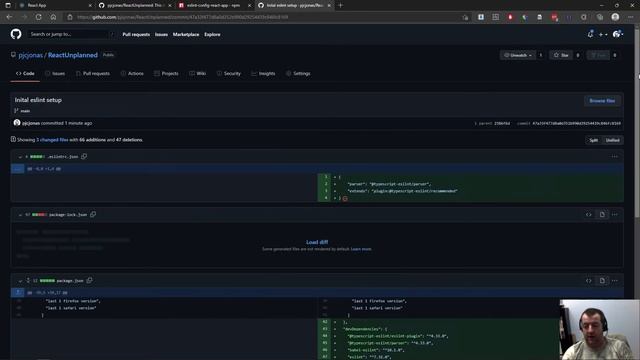Collapse the .eslintrc.json file diff
Viewport: 640px width, 360px height.
pos(20,157)
